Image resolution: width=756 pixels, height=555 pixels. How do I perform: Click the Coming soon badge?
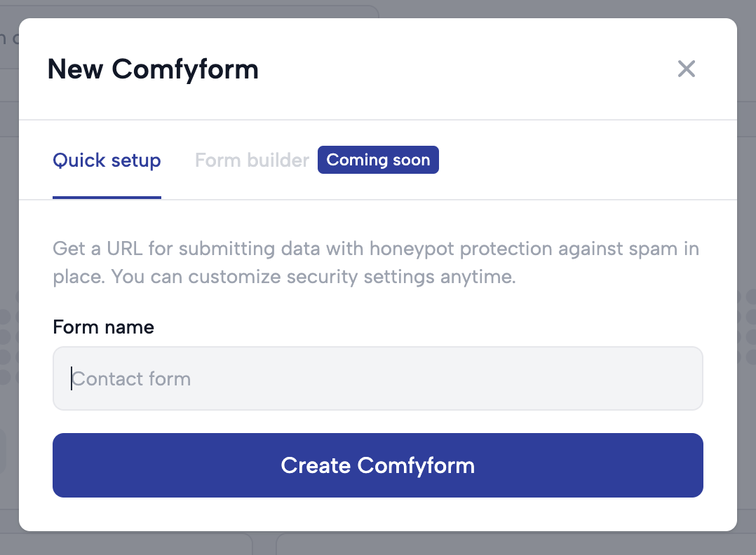coord(378,160)
